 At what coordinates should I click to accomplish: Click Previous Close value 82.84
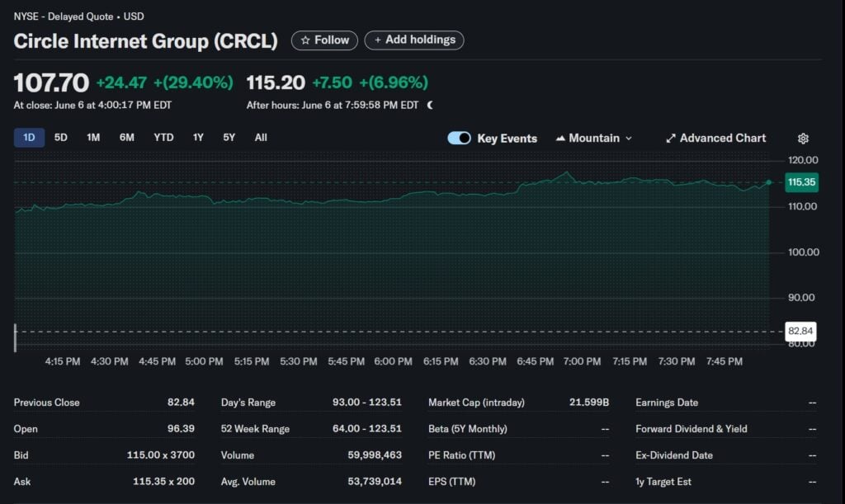[x=181, y=403]
